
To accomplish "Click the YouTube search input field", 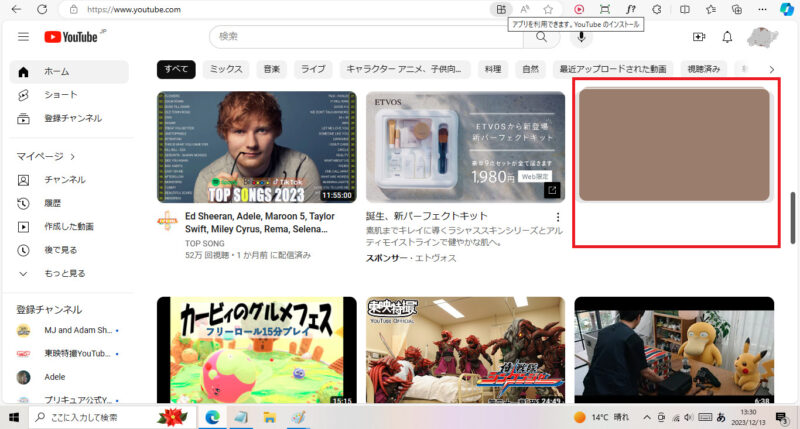I will [x=366, y=37].
